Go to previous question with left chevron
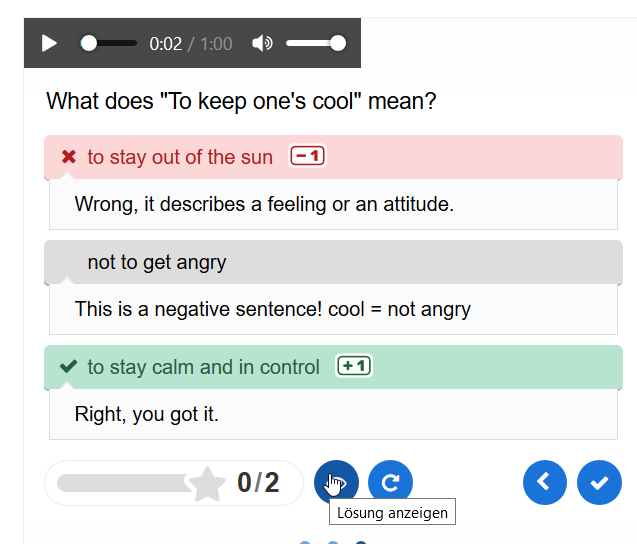The image size is (637, 544). [545, 483]
